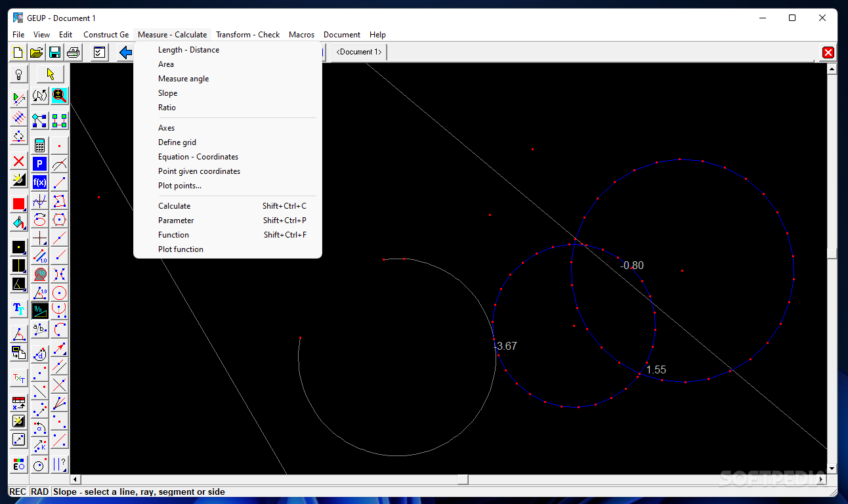Screen dimensions: 848x504
Task: Click the f(x) function icon
Action: click(x=40, y=182)
